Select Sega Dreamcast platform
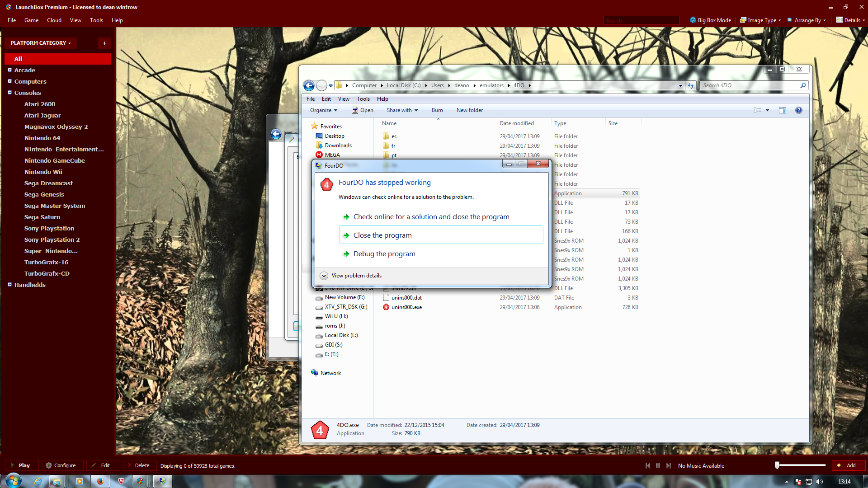868x488 pixels. point(48,183)
